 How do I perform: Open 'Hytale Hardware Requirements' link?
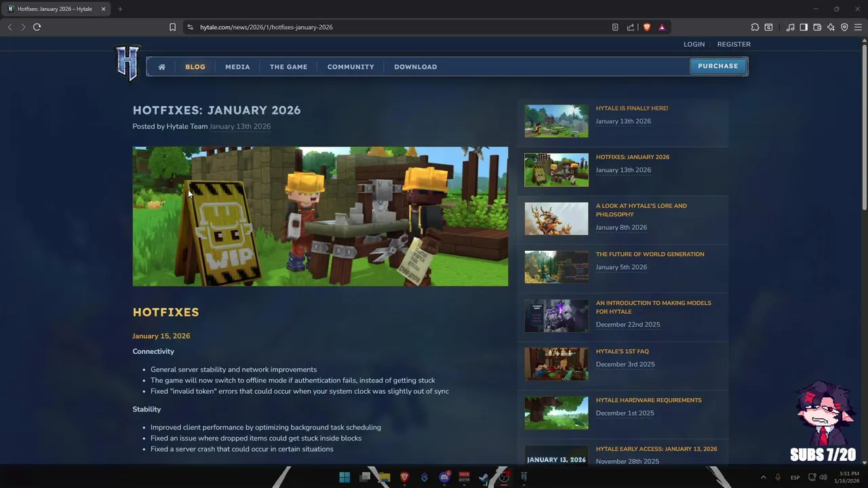click(649, 400)
